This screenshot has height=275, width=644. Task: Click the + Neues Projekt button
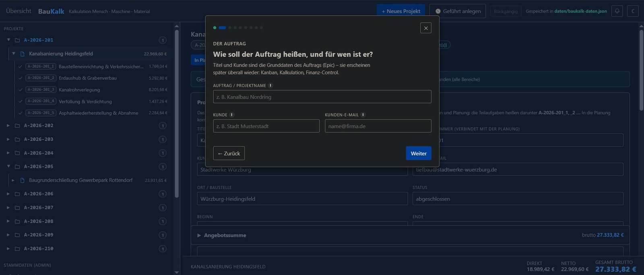(x=401, y=11)
